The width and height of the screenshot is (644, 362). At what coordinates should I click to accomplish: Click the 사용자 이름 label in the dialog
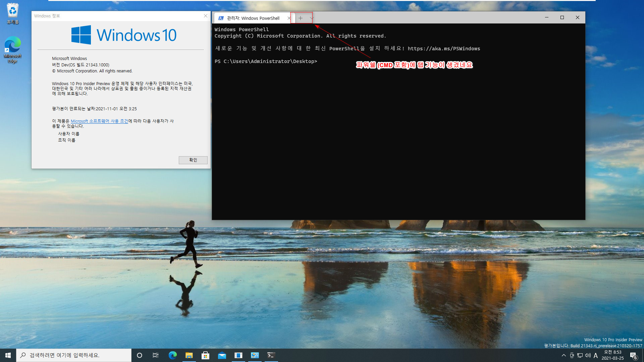[69, 134]
